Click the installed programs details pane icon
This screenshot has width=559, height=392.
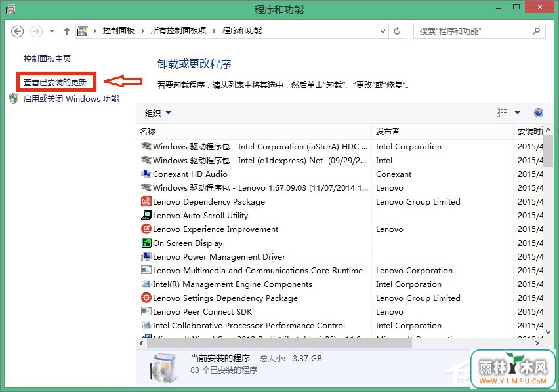163,367
